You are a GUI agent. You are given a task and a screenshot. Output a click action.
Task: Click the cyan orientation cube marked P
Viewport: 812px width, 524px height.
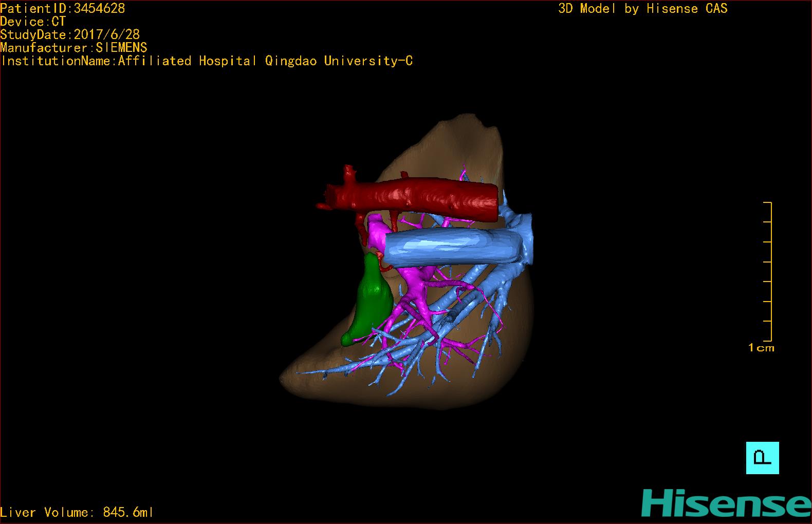tap(762, 458)
